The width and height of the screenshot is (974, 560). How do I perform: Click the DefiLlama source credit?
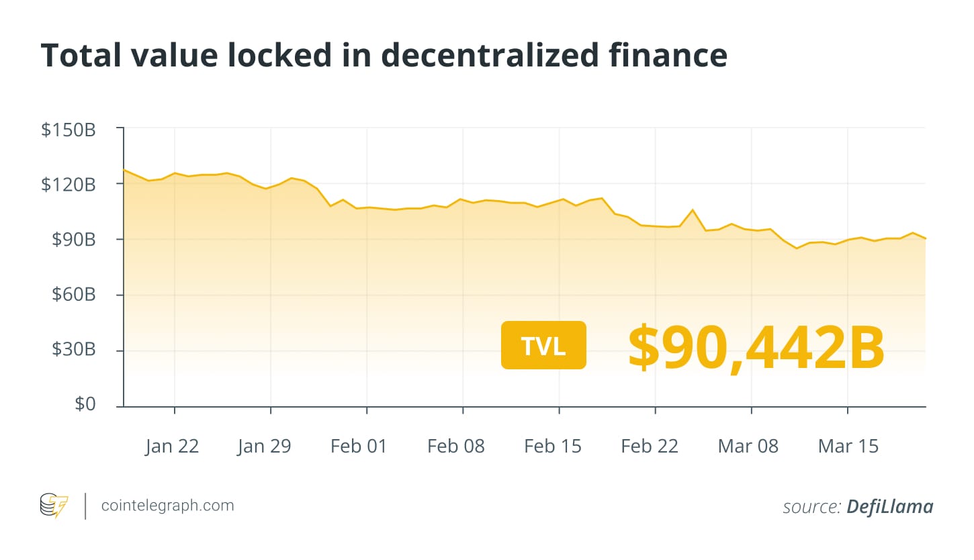point(889,507)
